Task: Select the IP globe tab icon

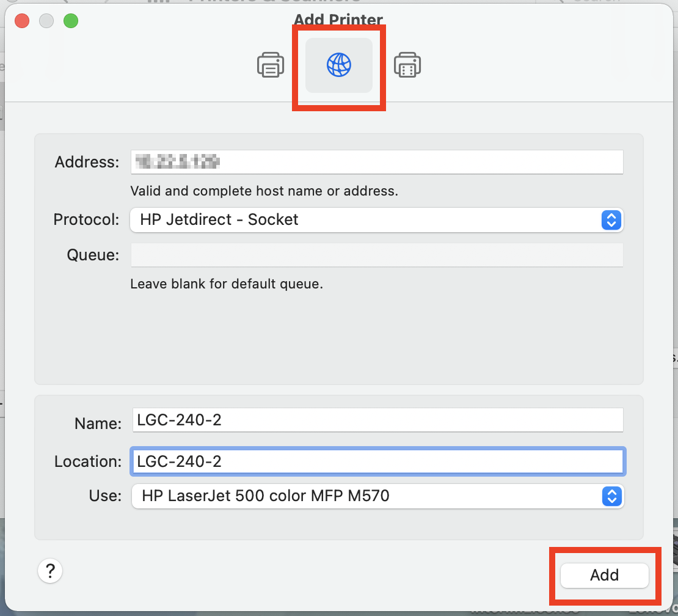Action: pos(339,65)
